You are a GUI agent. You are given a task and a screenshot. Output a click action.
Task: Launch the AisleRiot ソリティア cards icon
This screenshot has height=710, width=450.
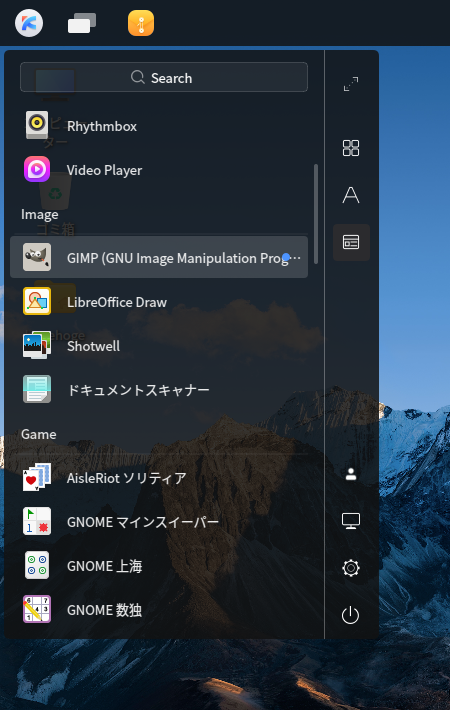tap(37, 477)
